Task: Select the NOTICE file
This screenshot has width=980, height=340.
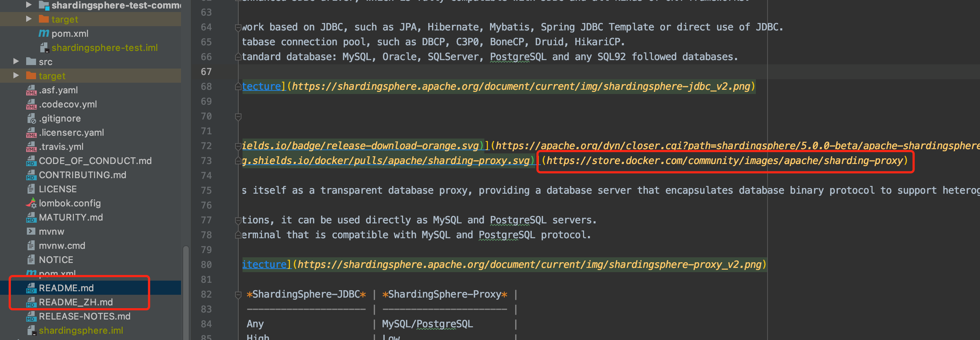Action: tap(56, 260)
